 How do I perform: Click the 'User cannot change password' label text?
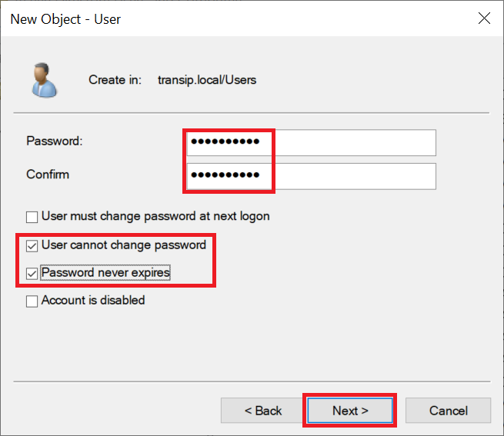coord(124,245)
